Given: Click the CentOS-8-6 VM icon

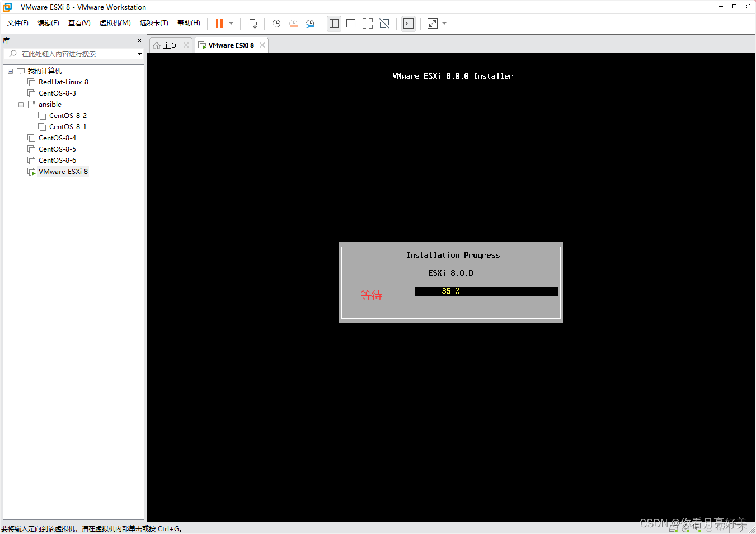Looking at the screenshot, I should 31,160.
